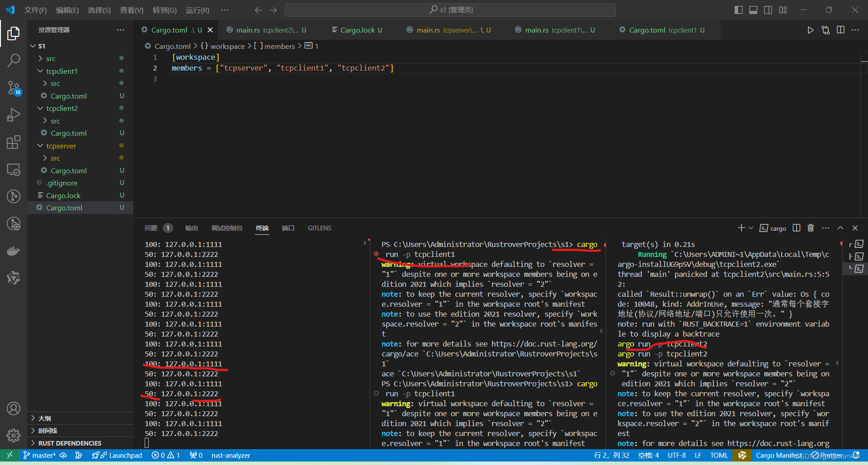Create a new terminal with plus icon
This screenshot has height=465, width=868.
741,228
